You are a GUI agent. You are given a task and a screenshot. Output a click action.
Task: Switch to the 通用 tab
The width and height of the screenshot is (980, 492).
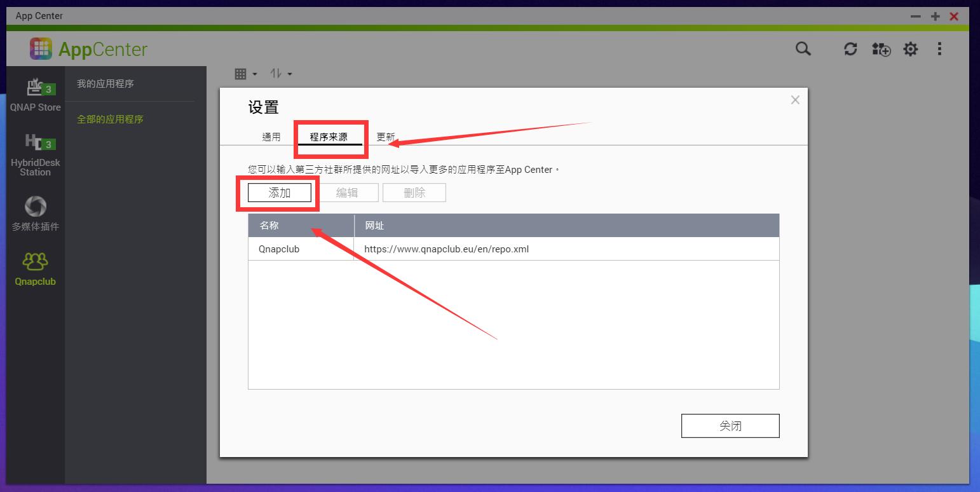click(x=271, y=137)
